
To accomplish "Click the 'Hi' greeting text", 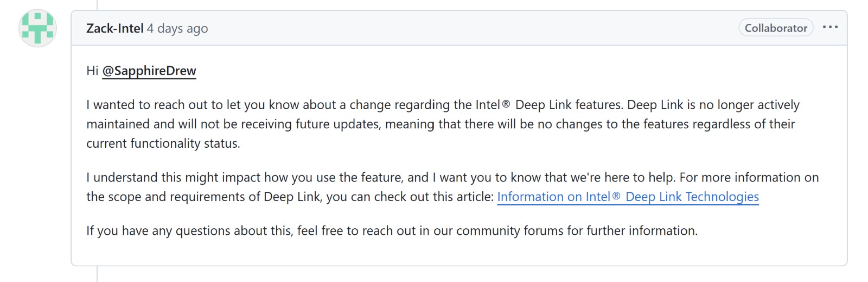I will point(92,71).
